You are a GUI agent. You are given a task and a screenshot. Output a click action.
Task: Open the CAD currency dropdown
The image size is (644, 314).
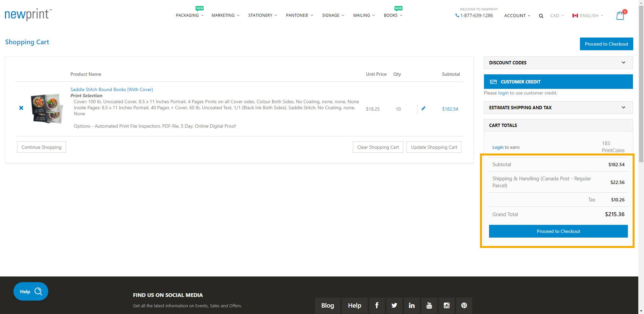pos(556,15)
